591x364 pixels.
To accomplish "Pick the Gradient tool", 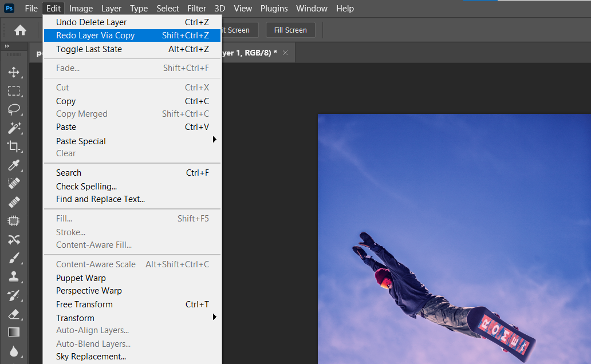I will 14,332.
